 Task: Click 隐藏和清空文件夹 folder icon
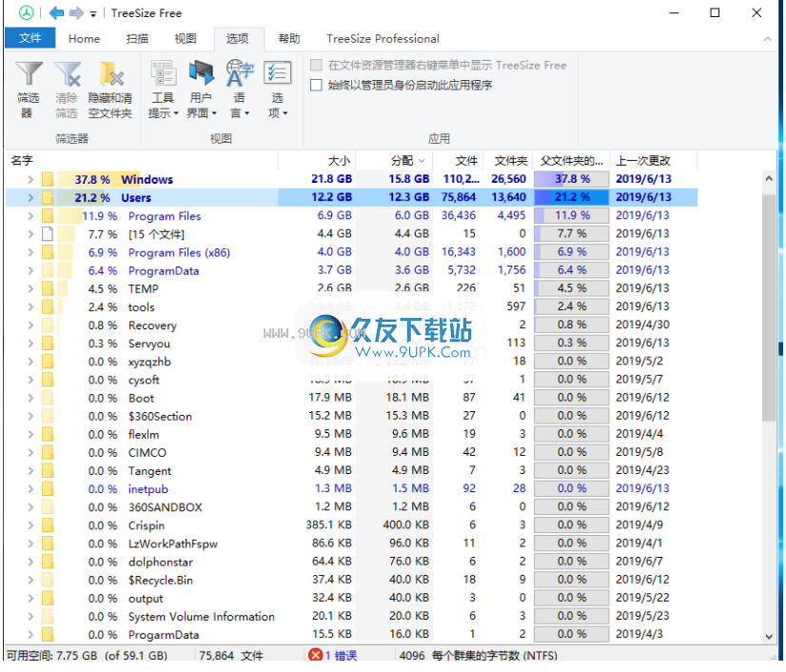pos(110,89)
